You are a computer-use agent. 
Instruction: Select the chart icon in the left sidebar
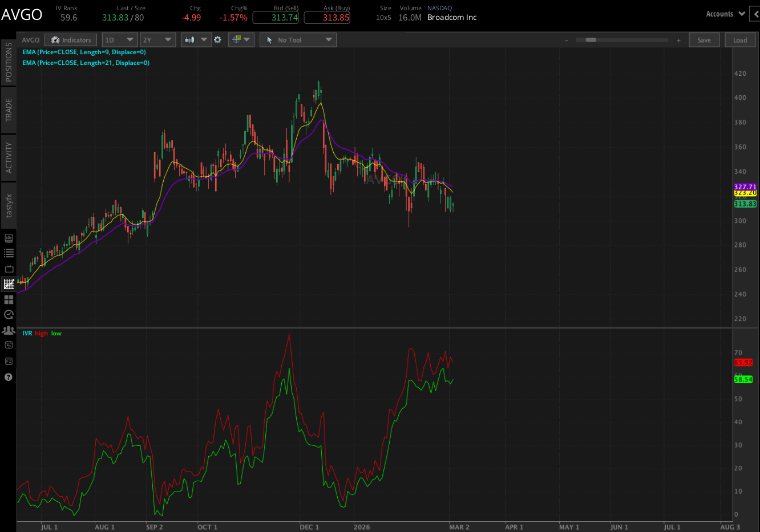(x=8, y=283)
